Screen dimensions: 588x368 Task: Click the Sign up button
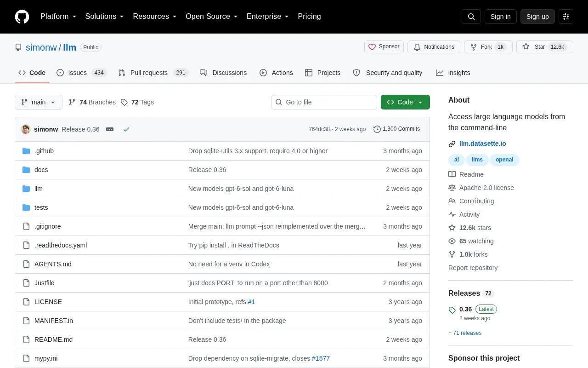537,17
